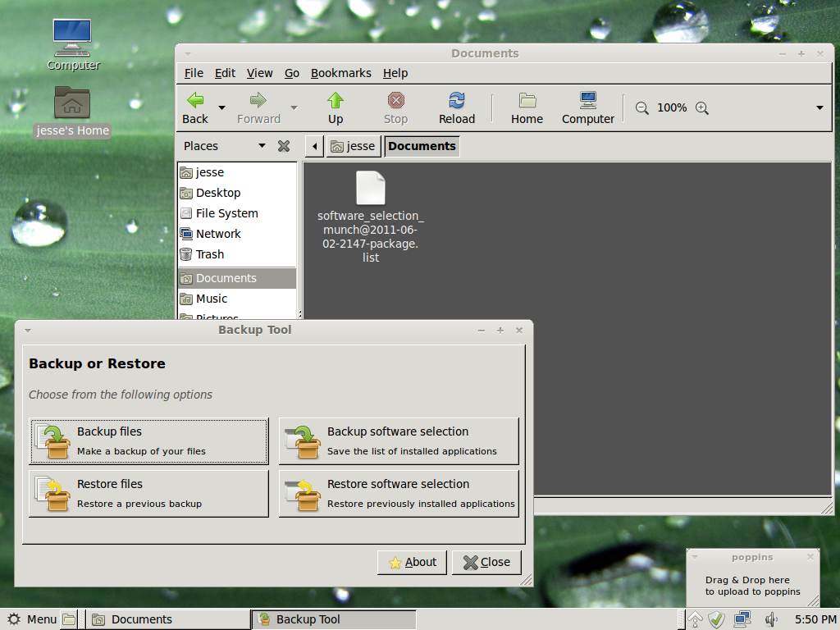Switch to Documents window in taskbar
This screenshot has width=840, height=630.
pyautogui.click(x=167, y=620)
